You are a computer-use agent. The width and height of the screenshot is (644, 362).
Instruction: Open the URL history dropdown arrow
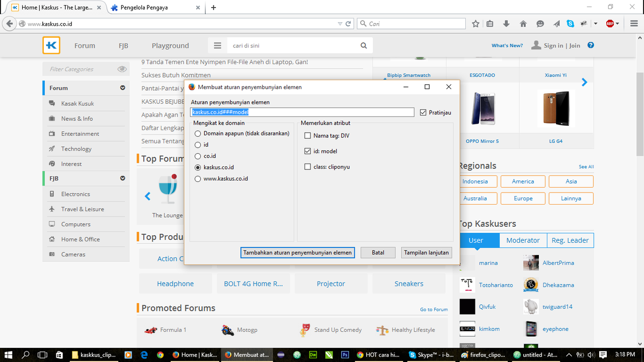(x=340, y=24)
